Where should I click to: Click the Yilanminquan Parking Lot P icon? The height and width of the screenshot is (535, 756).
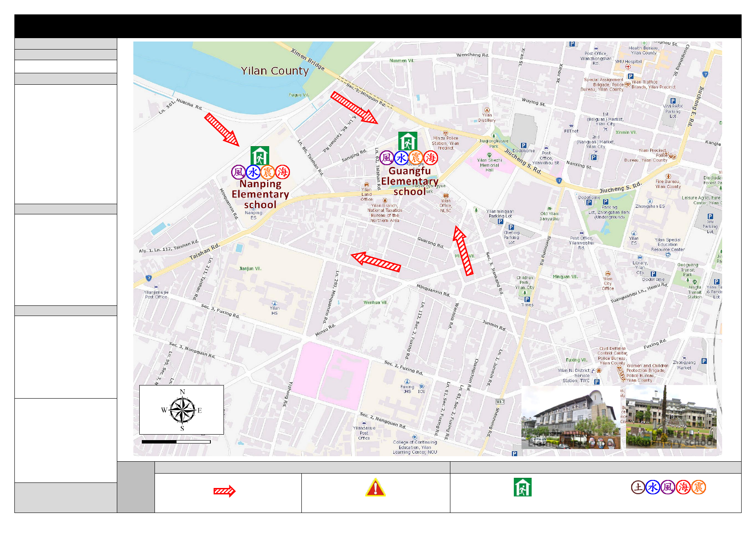500,222
